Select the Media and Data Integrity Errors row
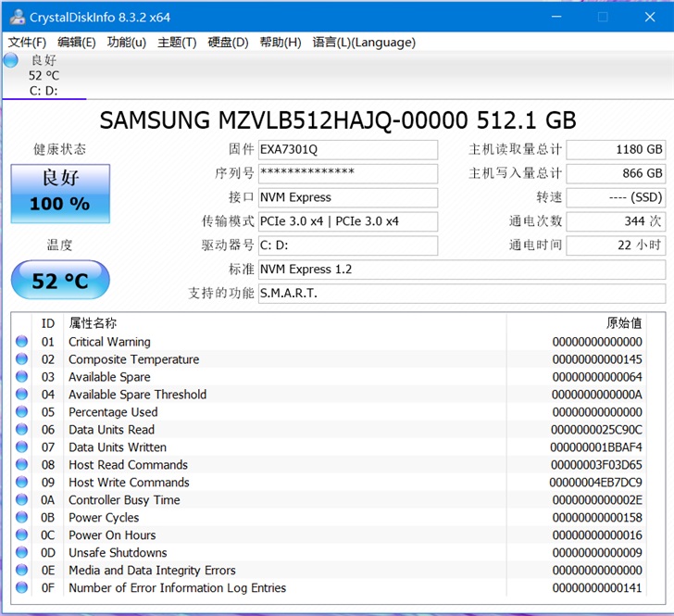 152,571
